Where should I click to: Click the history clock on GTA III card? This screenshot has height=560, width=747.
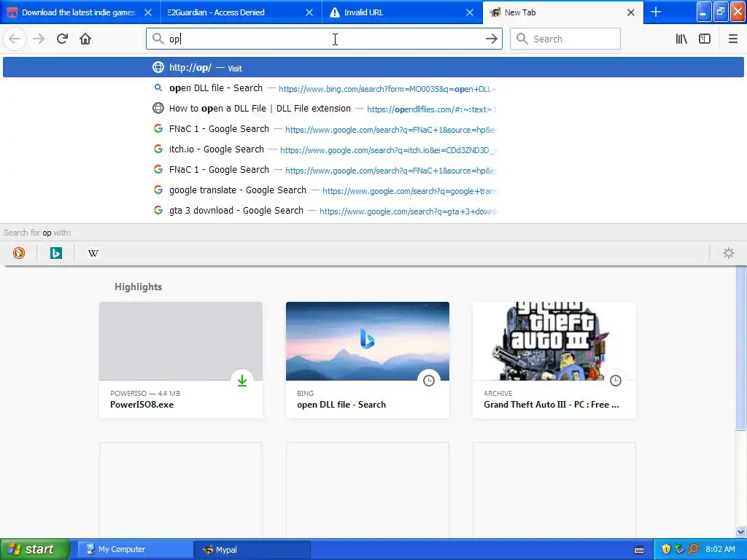coord(616,381)
